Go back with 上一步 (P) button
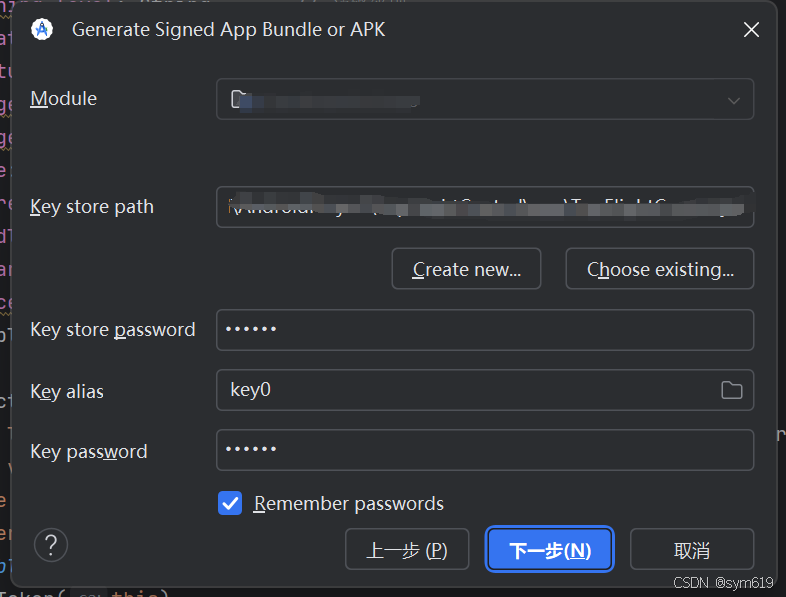This screenshot has height=597, width=786. 407,549
